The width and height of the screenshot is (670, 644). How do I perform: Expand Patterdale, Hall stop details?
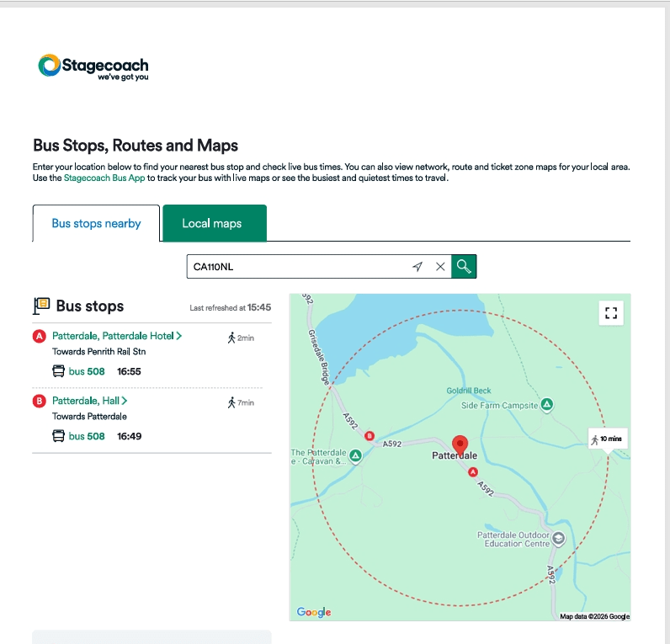[89, 402]
